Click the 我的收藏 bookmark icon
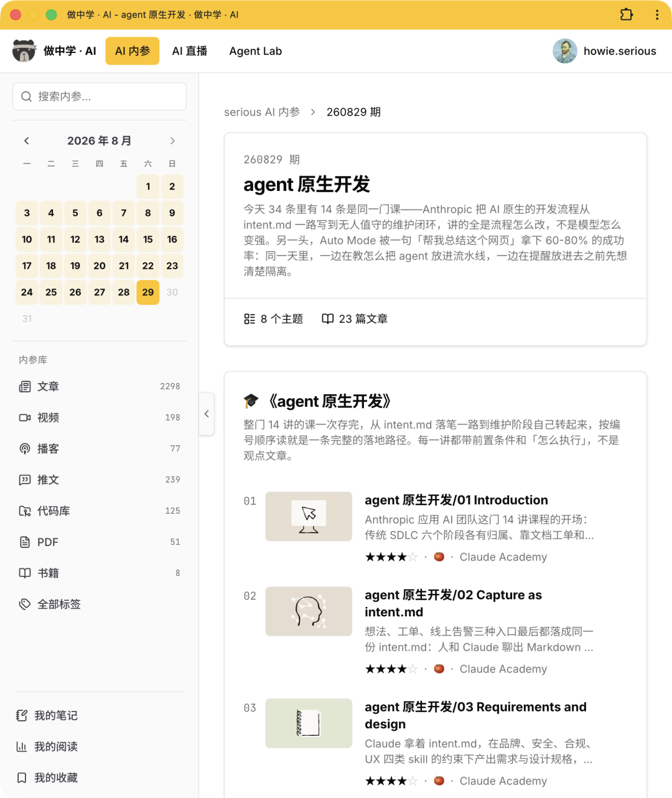 pos(22,777)
